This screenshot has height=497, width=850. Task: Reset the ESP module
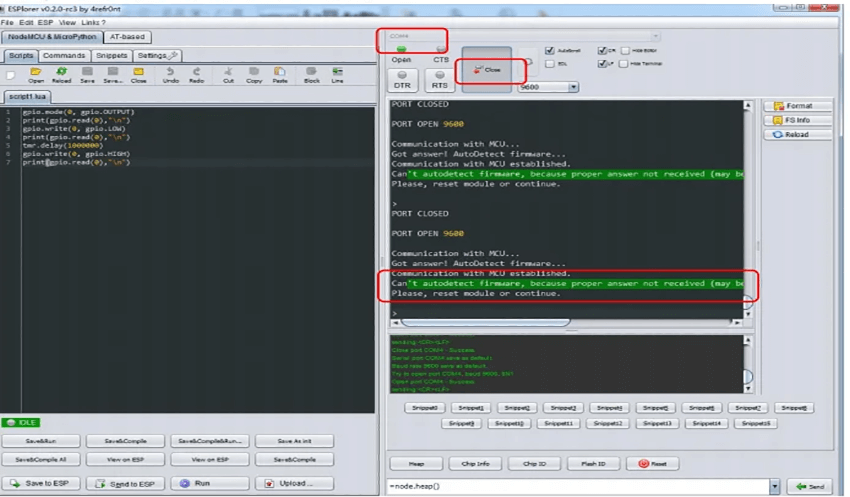pos(653,463)
